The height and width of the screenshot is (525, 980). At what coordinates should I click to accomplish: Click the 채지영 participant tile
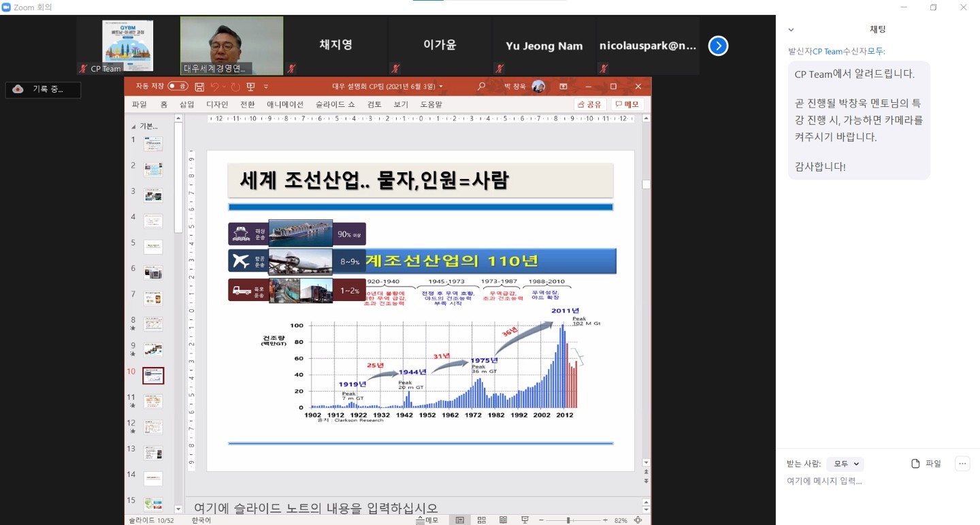click(336, 46)
